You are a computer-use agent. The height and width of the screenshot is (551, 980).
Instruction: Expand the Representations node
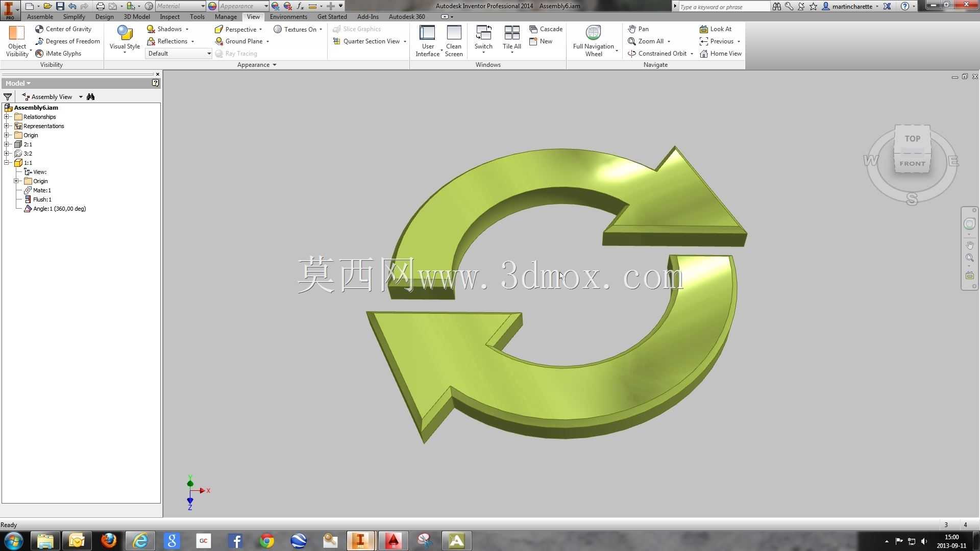point(7,126)
